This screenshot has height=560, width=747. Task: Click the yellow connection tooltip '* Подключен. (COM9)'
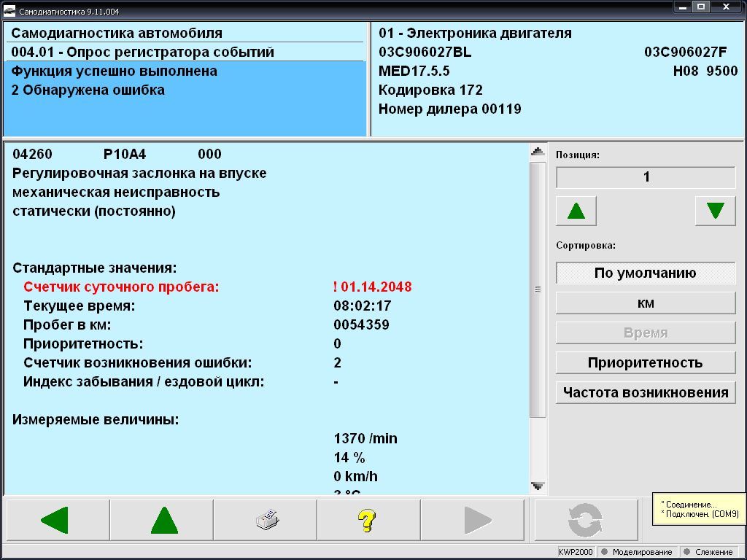click(x=700, y=514)
